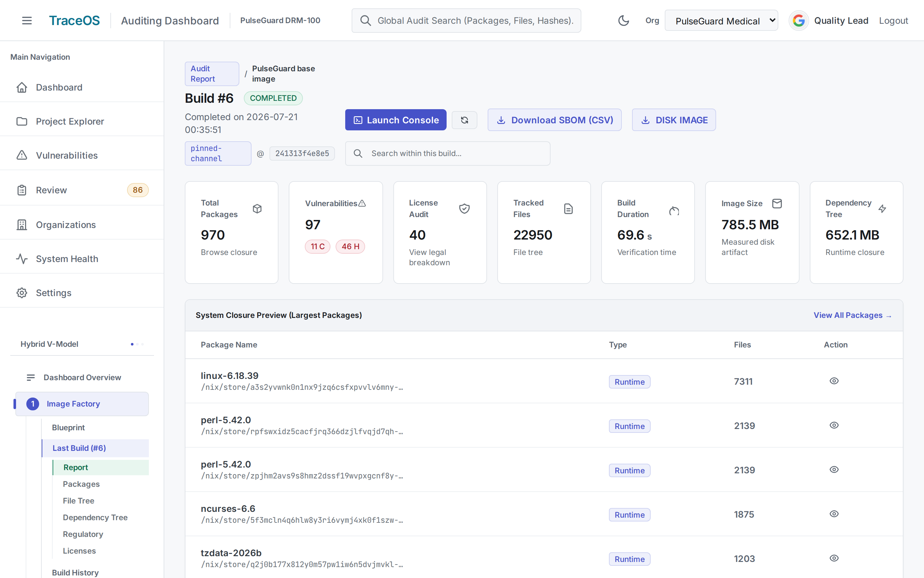
Task: Click Runtime tag in linux-6.18.39 row
Action: pos(629,382)
